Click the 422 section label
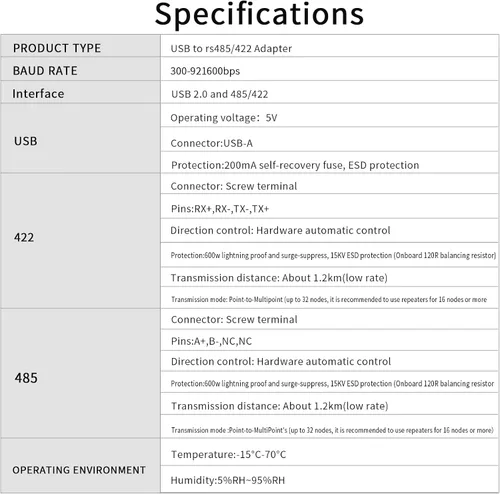500x494 pixels. tap(24, 238)
